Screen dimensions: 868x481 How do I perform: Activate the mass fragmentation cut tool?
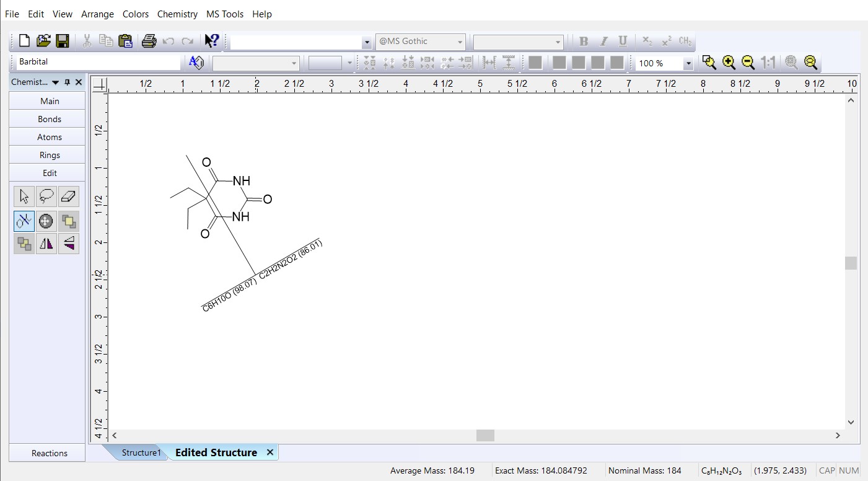coord(24,221)
